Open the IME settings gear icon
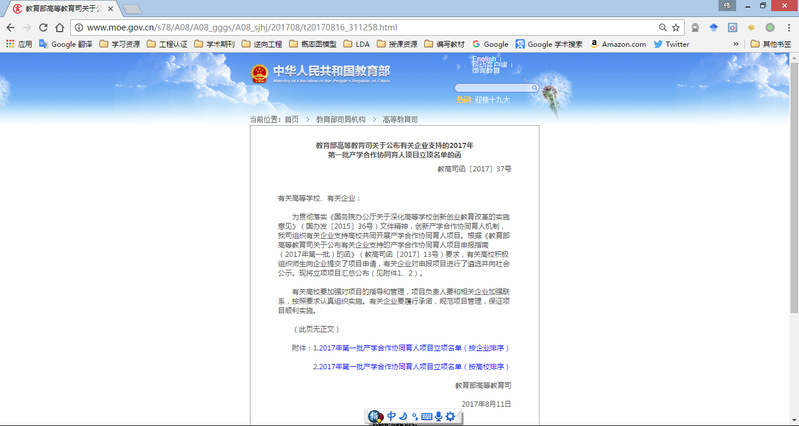The width and height of the screenshot is (799, 426). click(x=450, y=416)
